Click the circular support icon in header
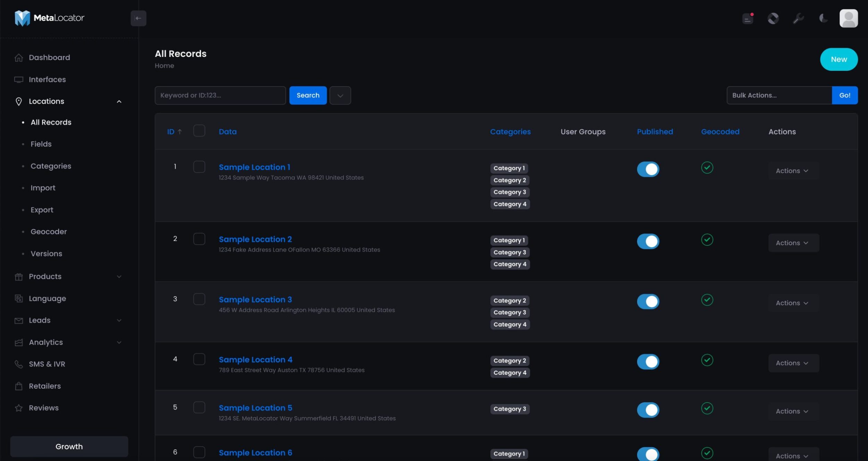 [x=773, y=18]
